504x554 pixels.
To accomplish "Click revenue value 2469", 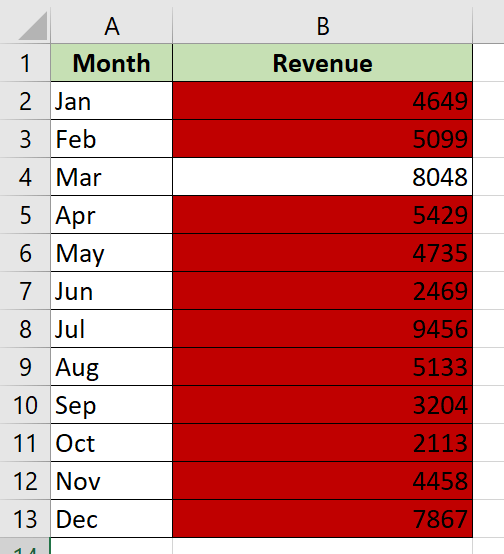I will (x=322, y=291).
